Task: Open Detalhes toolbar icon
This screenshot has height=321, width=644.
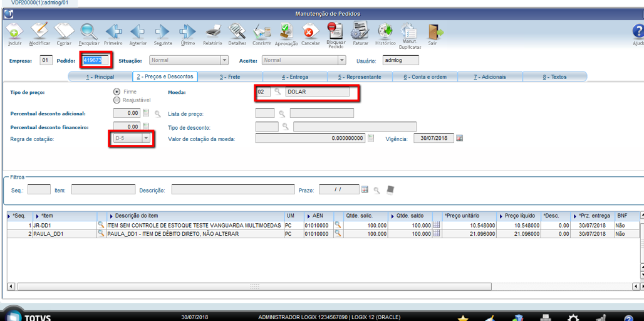Action: pos(237,31)
